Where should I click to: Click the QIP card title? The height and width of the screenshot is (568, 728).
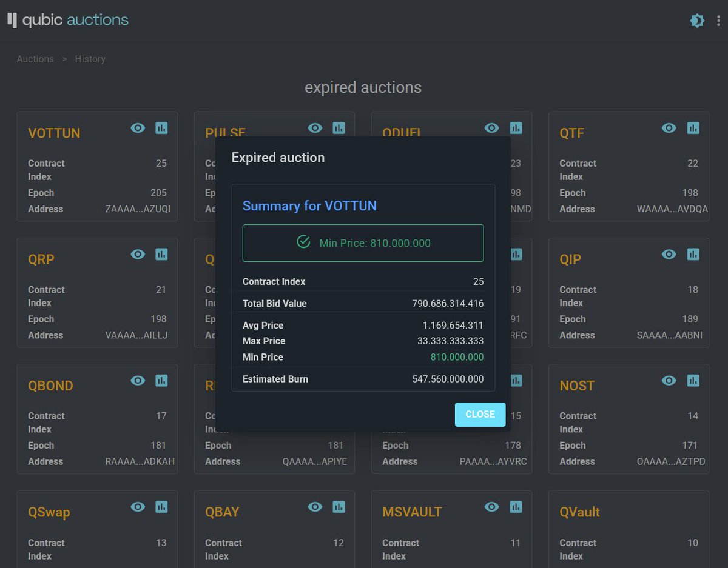(570, 259)
